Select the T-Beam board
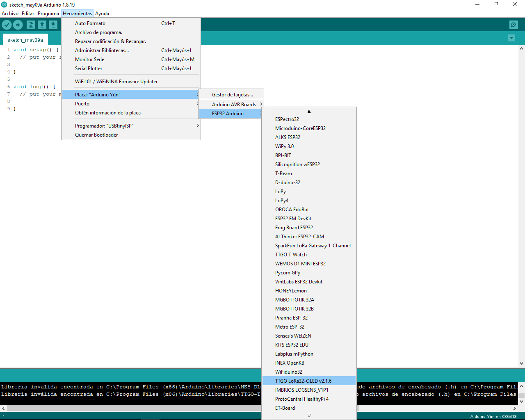This screenshot has height=420, width=525. click(309, 173)
